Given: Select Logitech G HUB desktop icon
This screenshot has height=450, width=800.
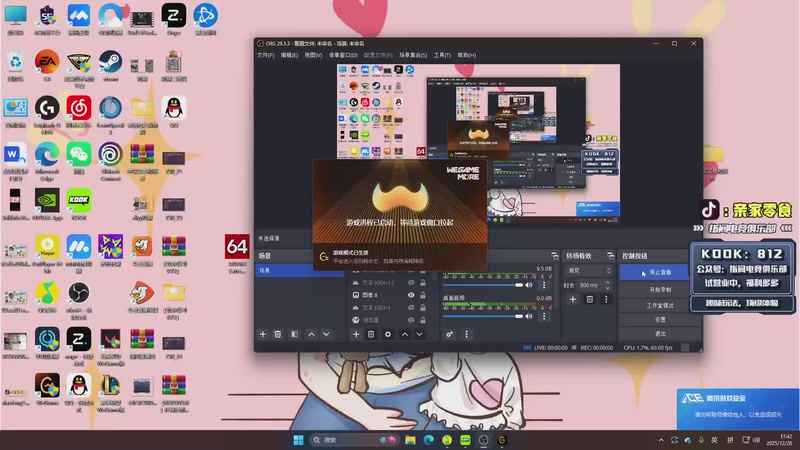Looking at the screenshot, I should 47,115.
